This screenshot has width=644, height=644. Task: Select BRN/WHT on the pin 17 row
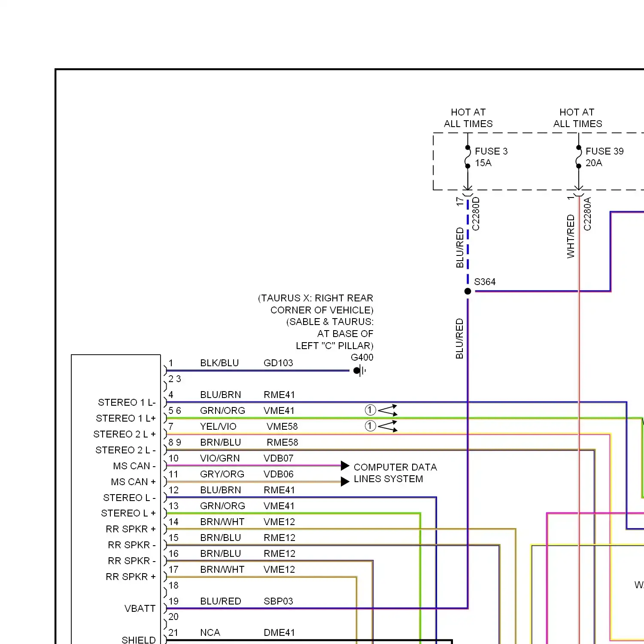(x=222, y=569)
